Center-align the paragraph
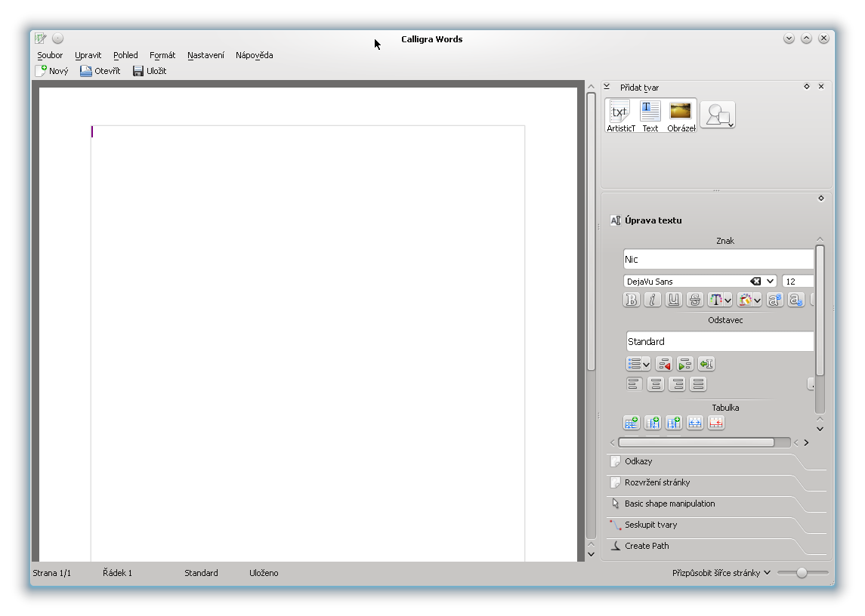Viewport: 865px width, 616px height. tap(656, 383)
